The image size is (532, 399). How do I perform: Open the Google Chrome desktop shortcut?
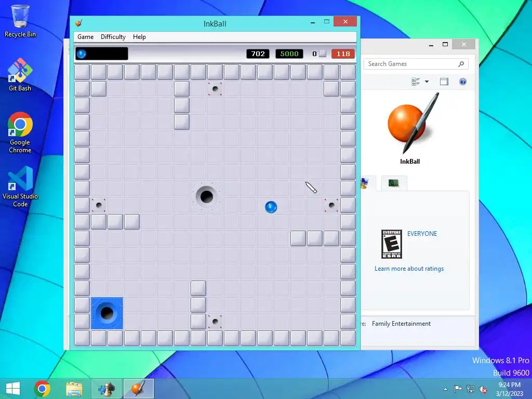[20, 132]
